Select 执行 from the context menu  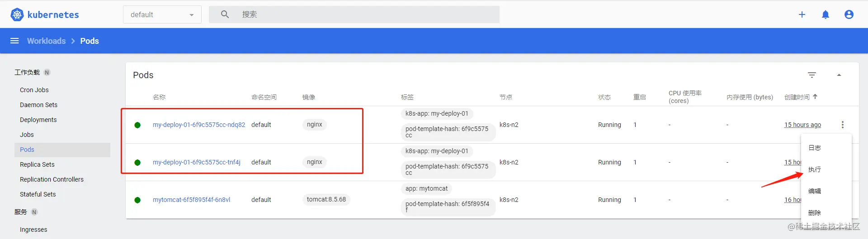tap(815, 169)
